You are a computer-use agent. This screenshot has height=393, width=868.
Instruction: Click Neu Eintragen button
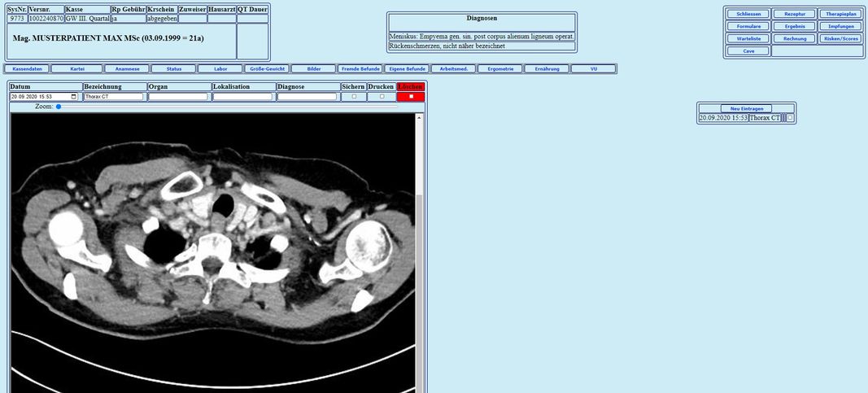point(746,108)
